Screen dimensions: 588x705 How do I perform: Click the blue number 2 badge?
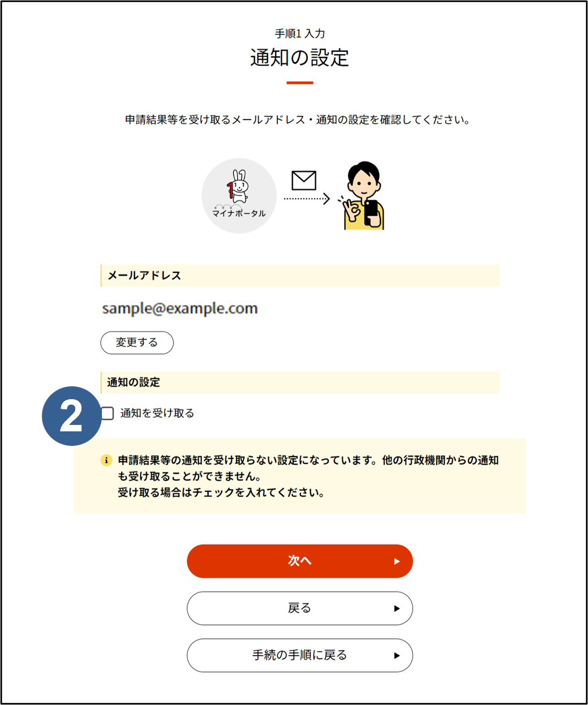71,416
